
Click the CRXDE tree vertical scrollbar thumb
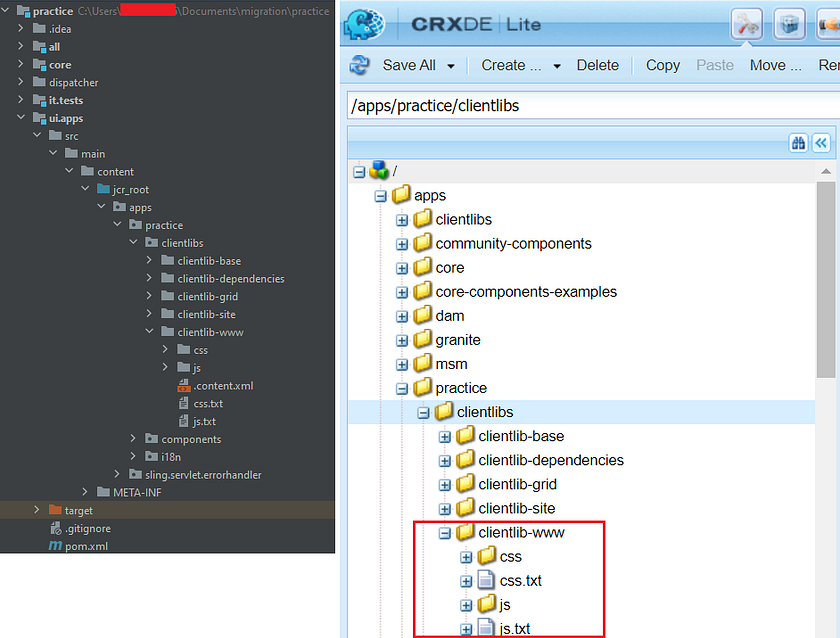tap(826, 279)
